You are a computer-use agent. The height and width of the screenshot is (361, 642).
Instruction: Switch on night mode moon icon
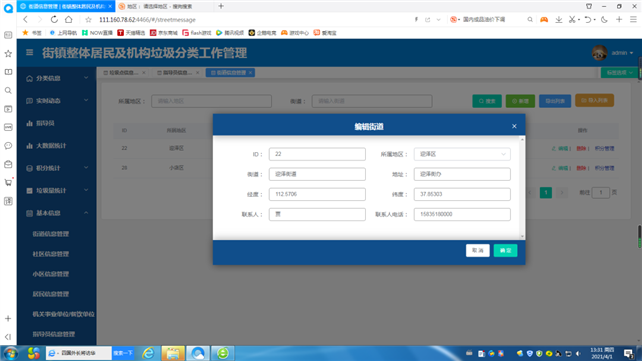[x=604, y=19]
